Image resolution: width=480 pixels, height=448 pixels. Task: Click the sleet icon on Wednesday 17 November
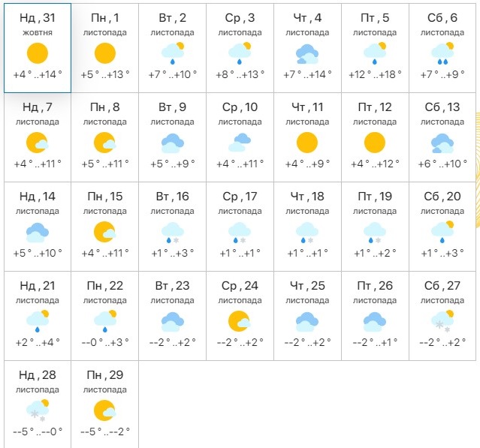pos(240,231)
